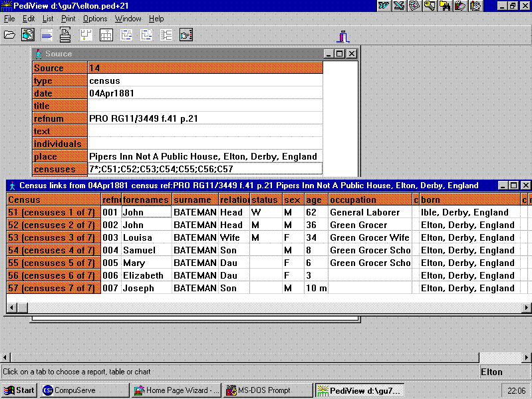Click the Windows Start button
This screenshot has width=532, height=399.
click(19, 390)
